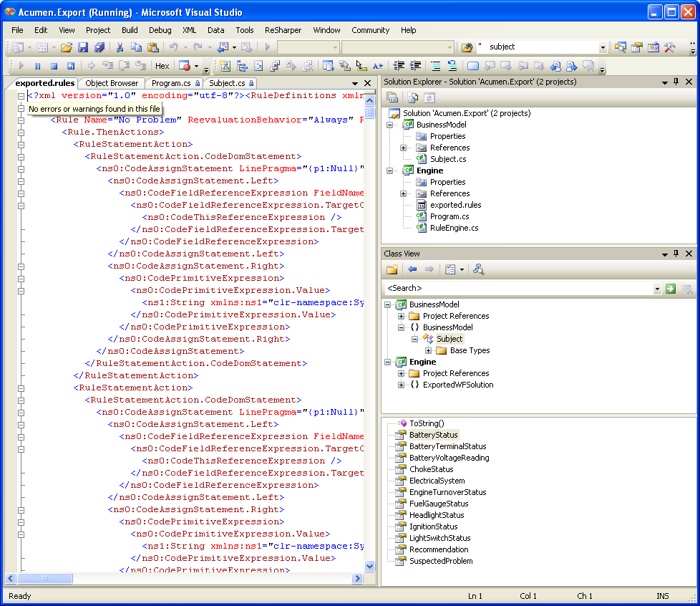Restart debugging using the Restart icon
Viewport: 700px width, 606px height.
[x=71, y=66]
